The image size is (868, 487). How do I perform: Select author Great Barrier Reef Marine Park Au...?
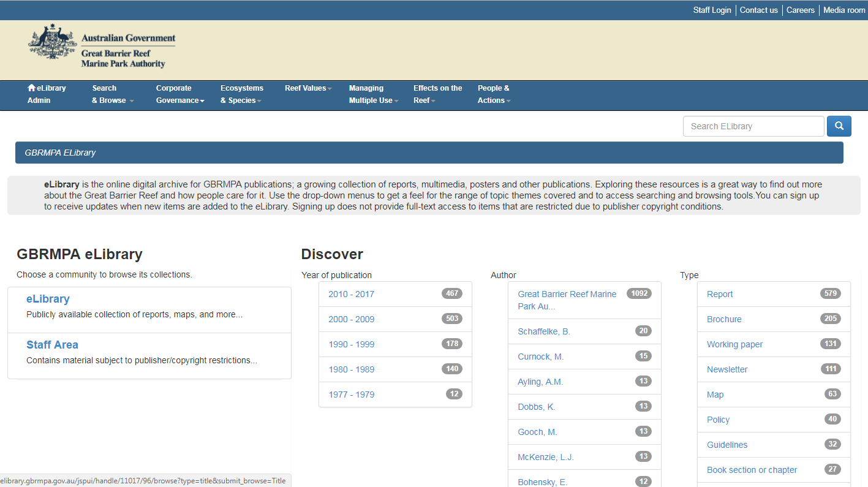(x=567, y=300)
